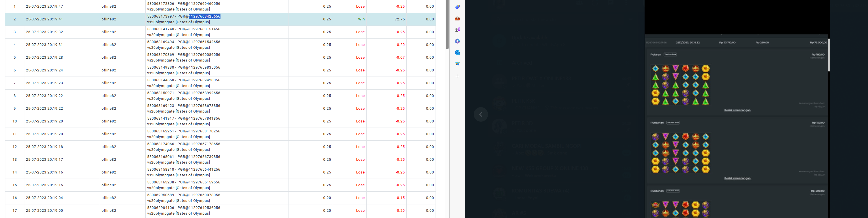Viewport: 868px width, 218px height.
Task: Click row number 7 cell
Action: 15,83
